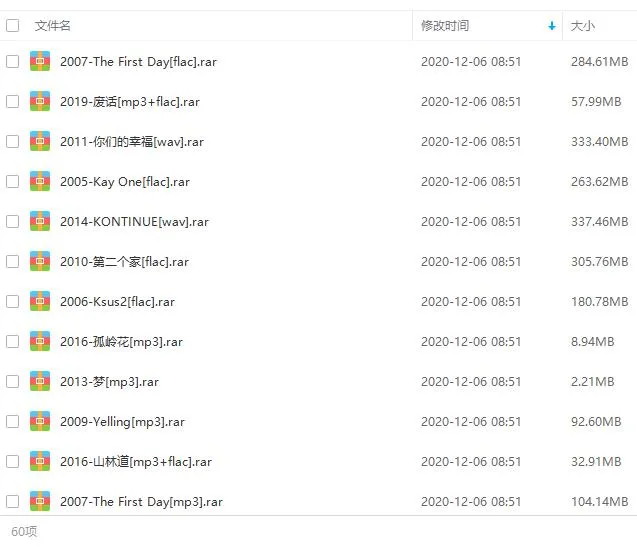Click the size value 337.46MB
The image size is (637, 547).
[x=600, y=221]
